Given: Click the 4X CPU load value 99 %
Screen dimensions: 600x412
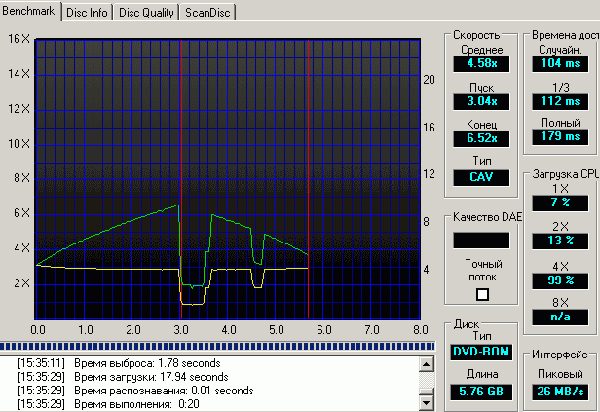Looking at the screenshot, I should pos(560,281).
